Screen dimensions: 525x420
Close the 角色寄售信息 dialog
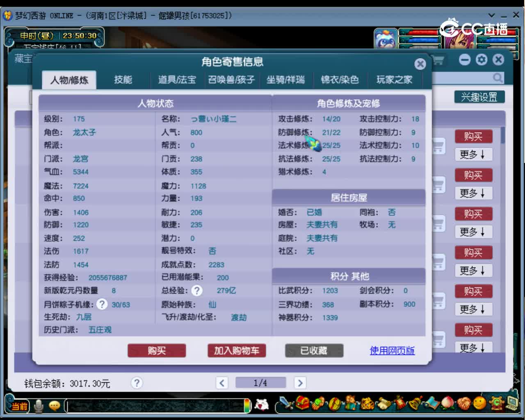pyautogui.click(x=420, y=64)
